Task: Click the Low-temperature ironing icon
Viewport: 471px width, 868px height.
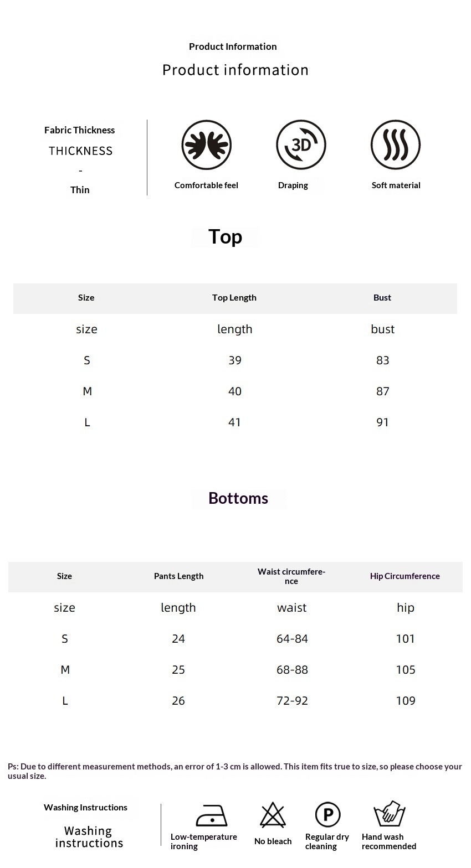Action: point(211,815)
